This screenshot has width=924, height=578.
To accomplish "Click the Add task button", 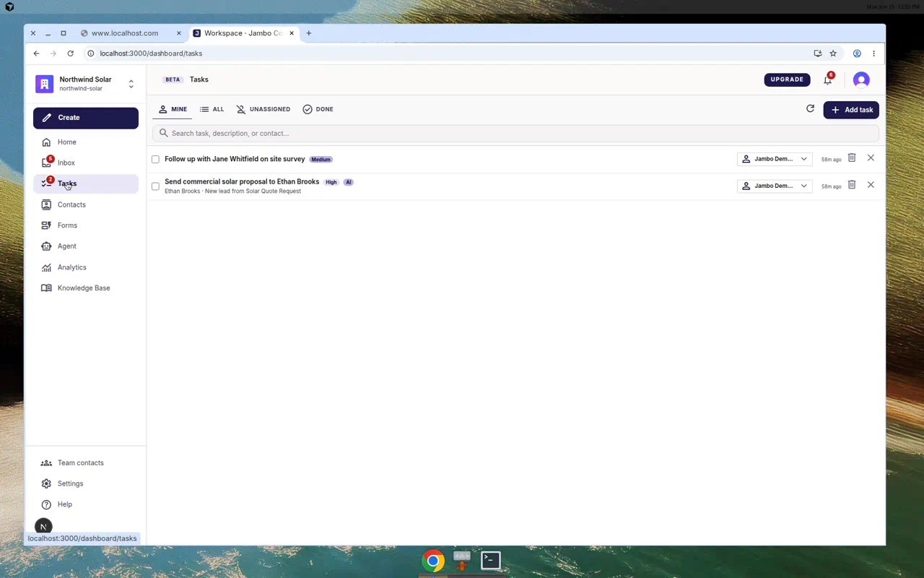I will pyautogui.click(x=851, y=110).
